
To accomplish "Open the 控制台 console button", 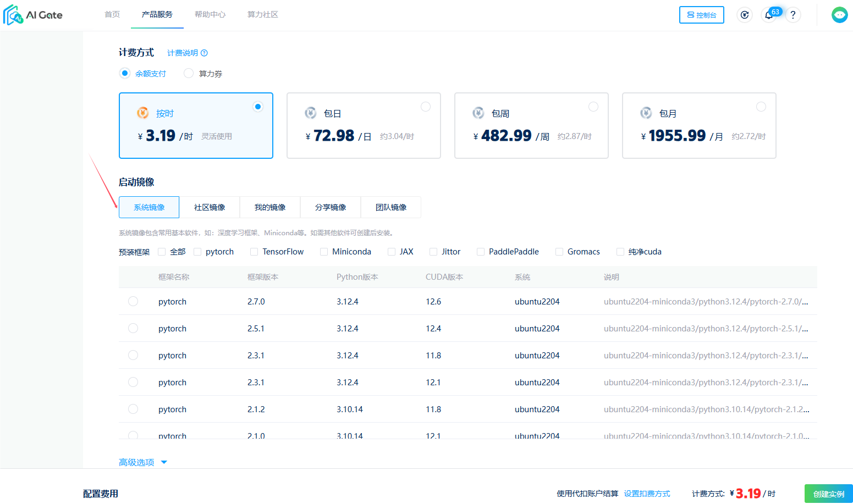I will pyautogui.click(x=702, y=15).
